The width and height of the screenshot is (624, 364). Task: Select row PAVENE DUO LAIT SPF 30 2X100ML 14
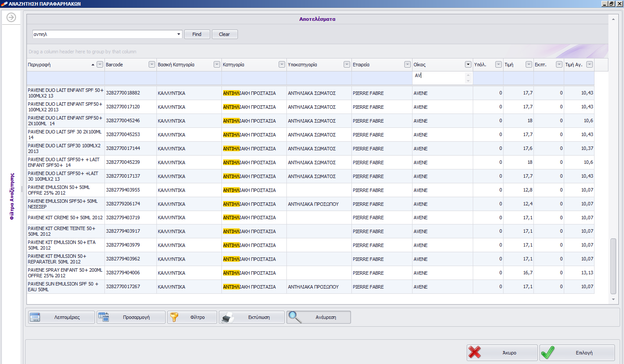[x=310, y=134]
